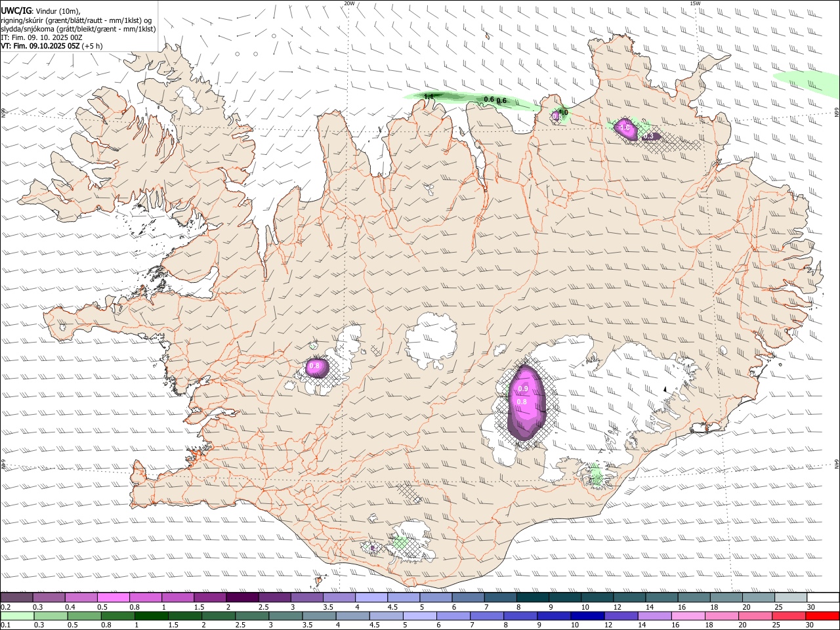Image resolution: width=840 pixels, height=630 pixels.
Task: Click the 15W longitude label
Action: [x=695, y=3]
